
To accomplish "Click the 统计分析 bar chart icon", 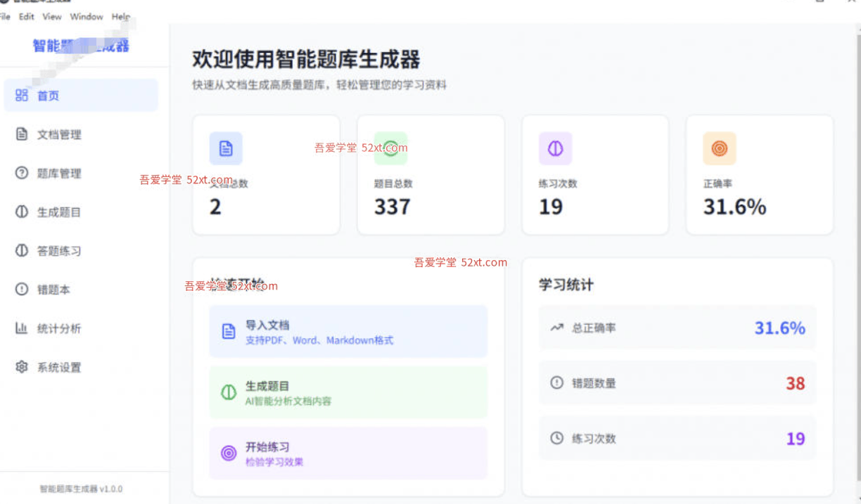I will tap(22, 328).
